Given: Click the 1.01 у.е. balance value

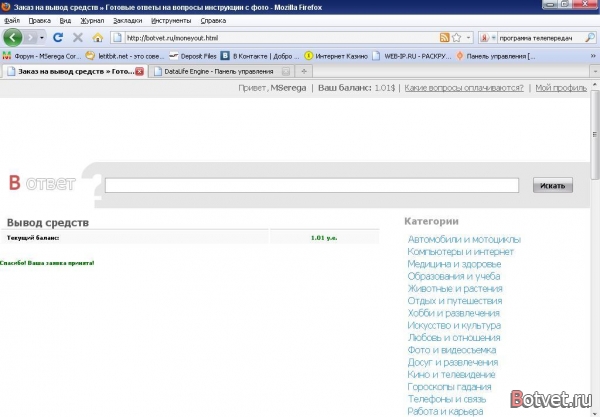Looking at the screenshot, I should (x=324, y=238).
